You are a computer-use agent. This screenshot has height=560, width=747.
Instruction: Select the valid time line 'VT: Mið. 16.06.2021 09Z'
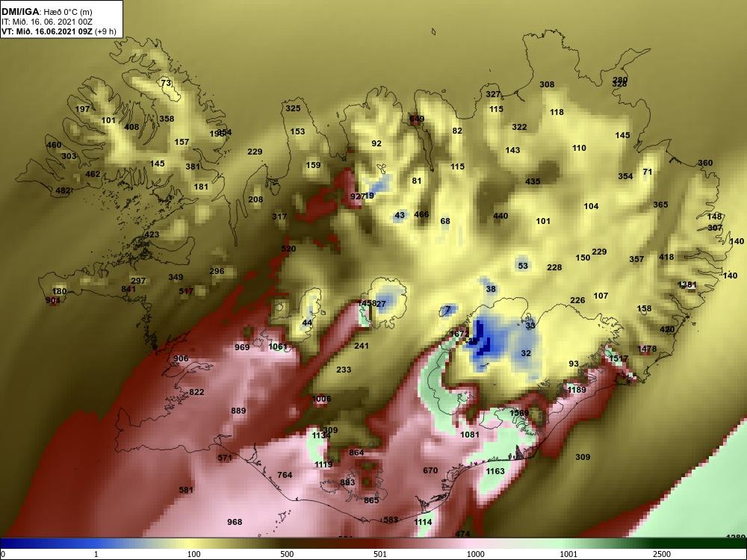(48, 31)
